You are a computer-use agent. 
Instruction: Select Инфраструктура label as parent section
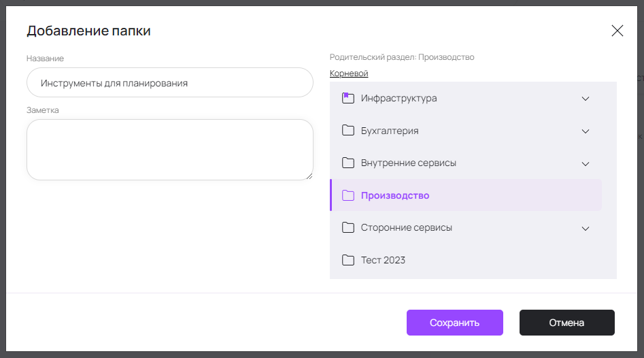pyautogui.click(x=399, y=98)
